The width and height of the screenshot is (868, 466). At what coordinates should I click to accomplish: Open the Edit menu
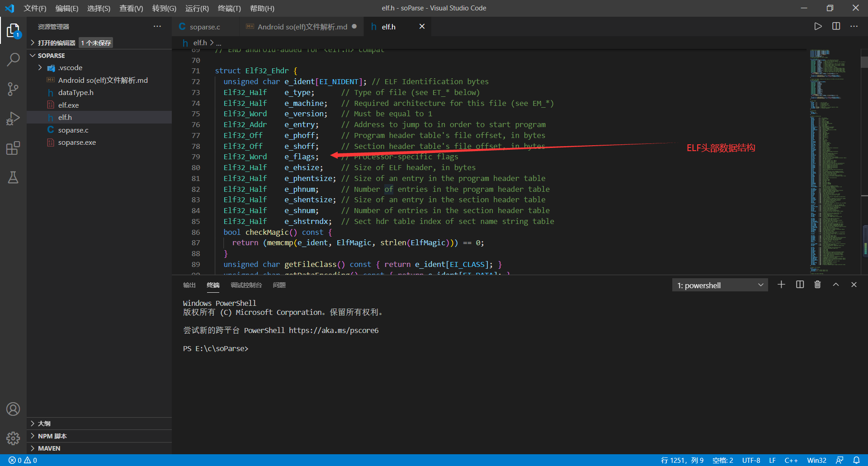tap(67, 8)
